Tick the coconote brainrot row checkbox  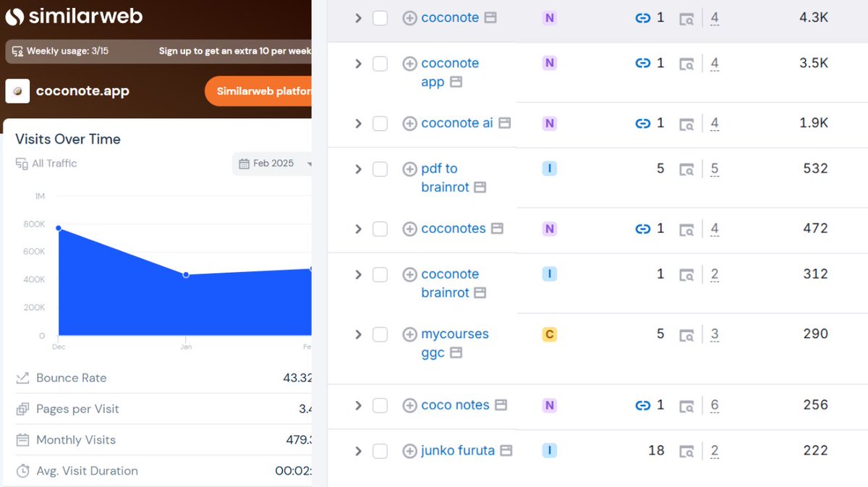[380, 275]
